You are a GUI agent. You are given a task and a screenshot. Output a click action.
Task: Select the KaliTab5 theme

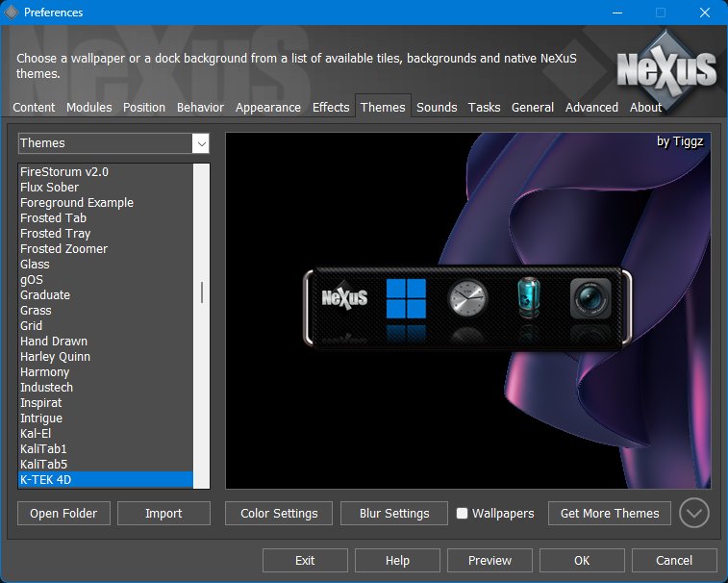106,464
